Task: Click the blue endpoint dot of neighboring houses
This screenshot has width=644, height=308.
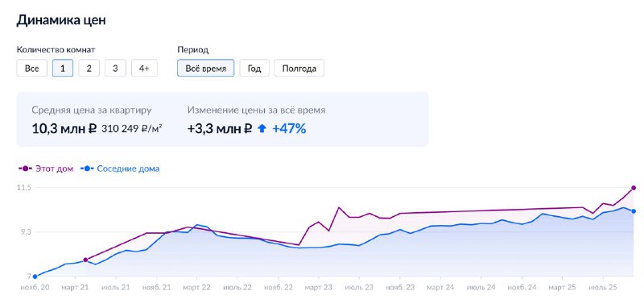Action: click(634, 211)
